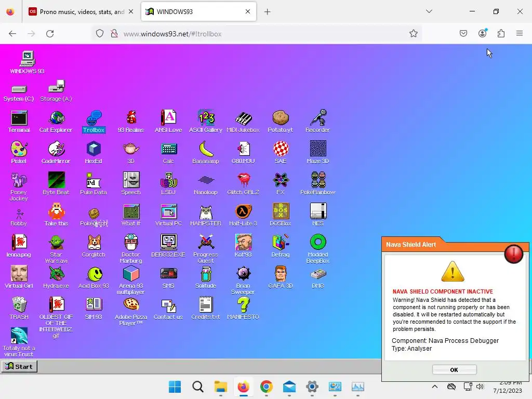Open the GAFA 3D icon

[x=280, y=277]
